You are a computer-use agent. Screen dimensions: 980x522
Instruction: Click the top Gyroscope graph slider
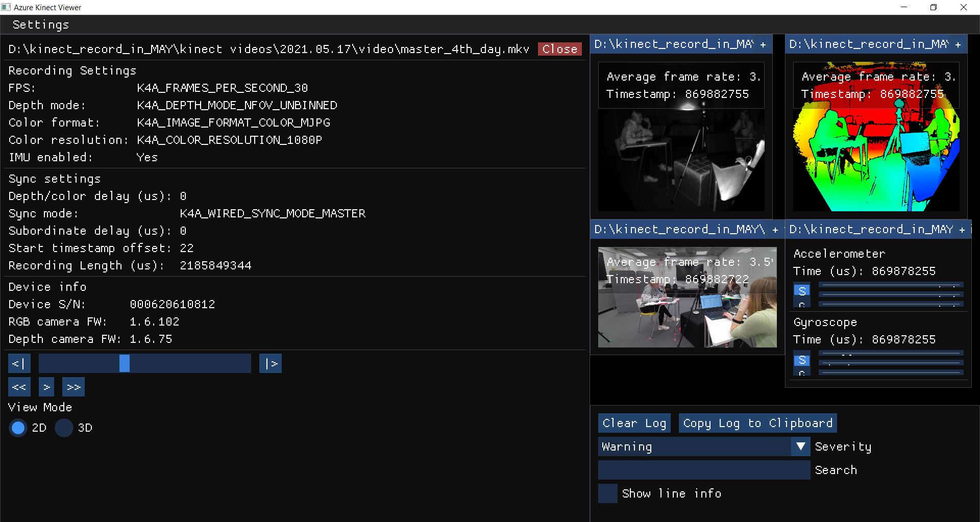[x=891, y=354]
